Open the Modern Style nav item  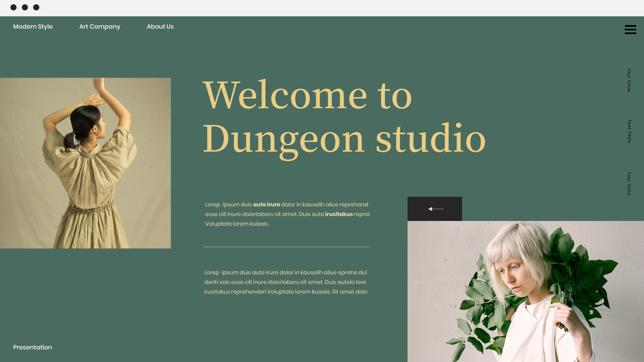[33, 26]
